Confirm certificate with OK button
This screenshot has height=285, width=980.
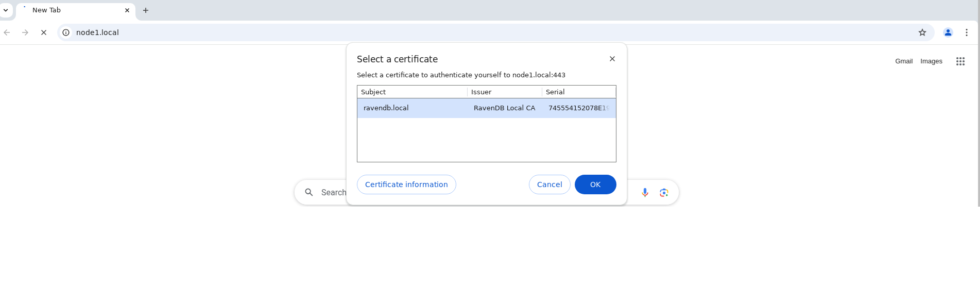pyautogui.click(x=595, y=185)
